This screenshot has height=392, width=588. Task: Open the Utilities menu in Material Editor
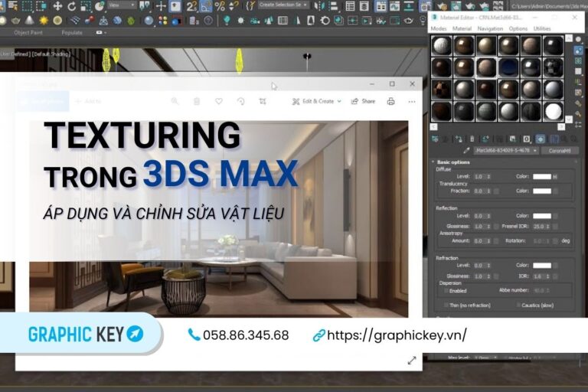pos(542,28)
